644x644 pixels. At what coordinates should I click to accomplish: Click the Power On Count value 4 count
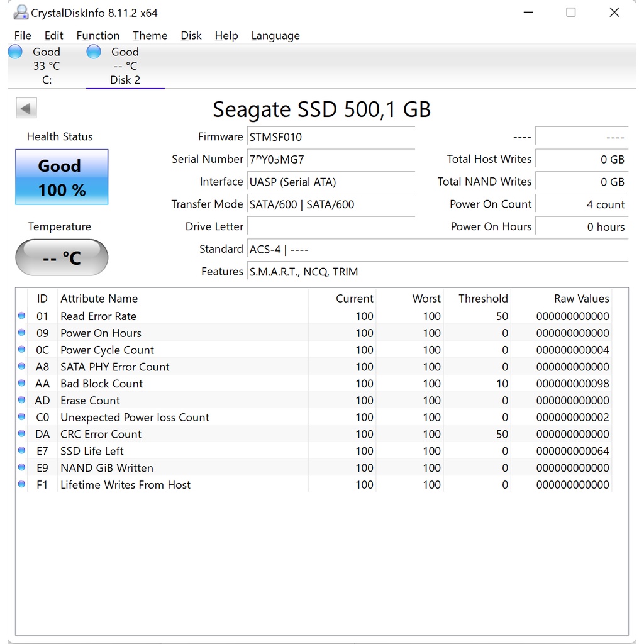pos(582,204)
